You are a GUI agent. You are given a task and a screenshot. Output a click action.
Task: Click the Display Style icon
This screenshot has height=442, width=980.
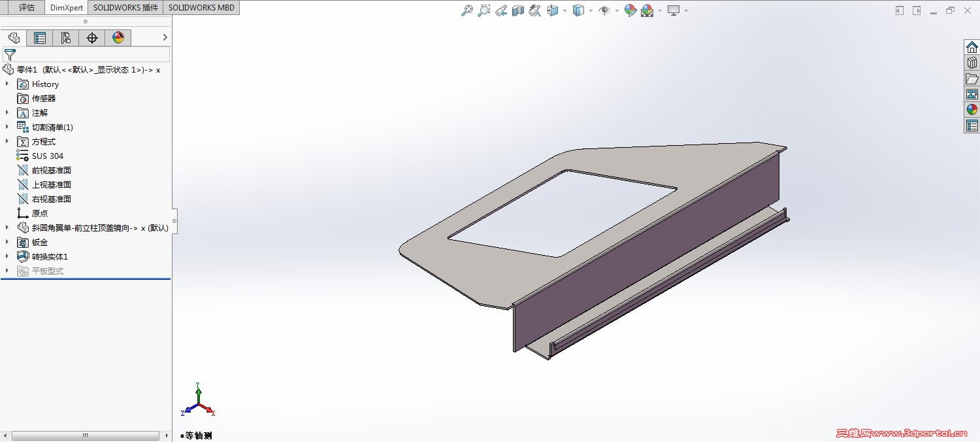click(x=578, y=10)
